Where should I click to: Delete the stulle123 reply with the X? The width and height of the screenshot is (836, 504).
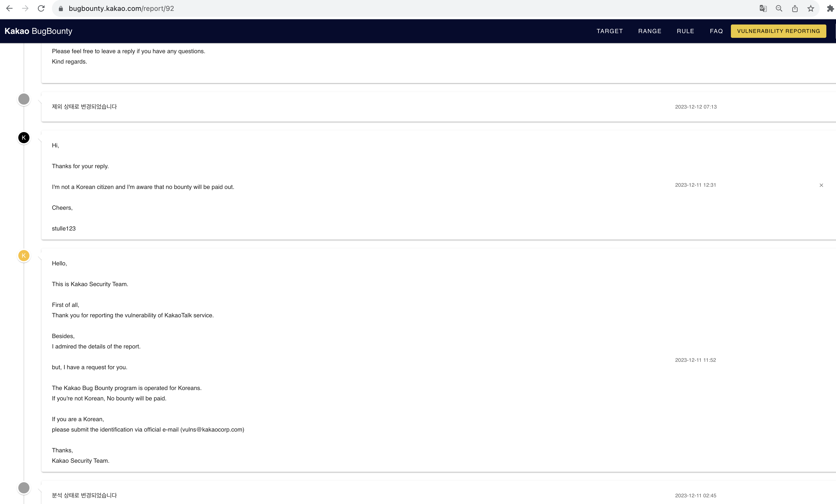pyautogui.click(x=821, y=185)
